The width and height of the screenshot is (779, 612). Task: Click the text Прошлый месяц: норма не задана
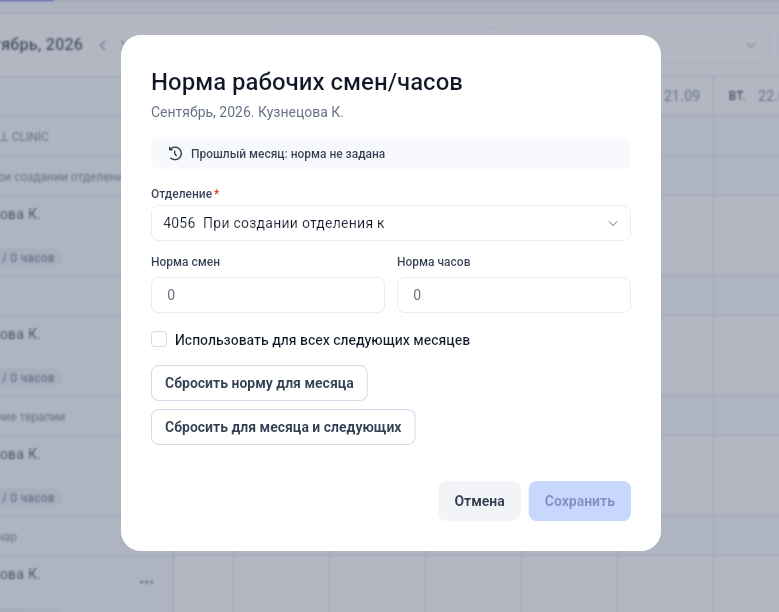click(x=288, y=153)
